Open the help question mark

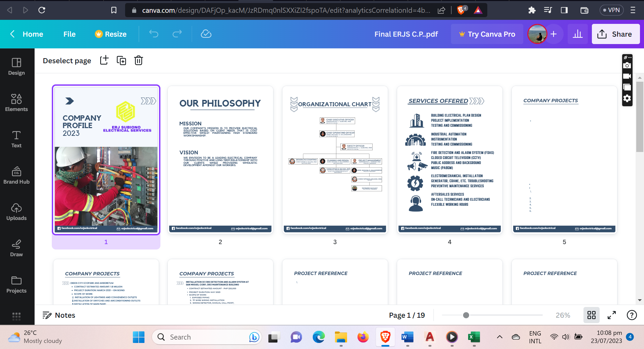tap(632, 315)
